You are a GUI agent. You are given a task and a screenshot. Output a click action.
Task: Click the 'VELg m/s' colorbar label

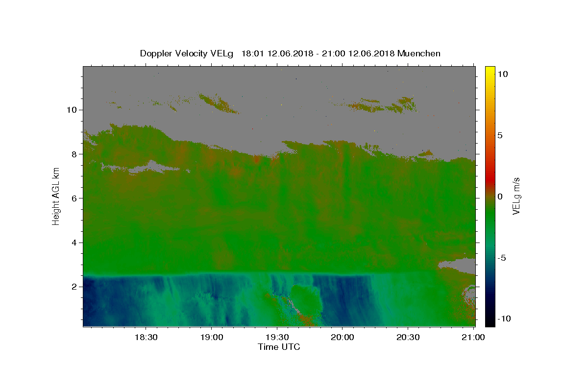pos(516,196)
